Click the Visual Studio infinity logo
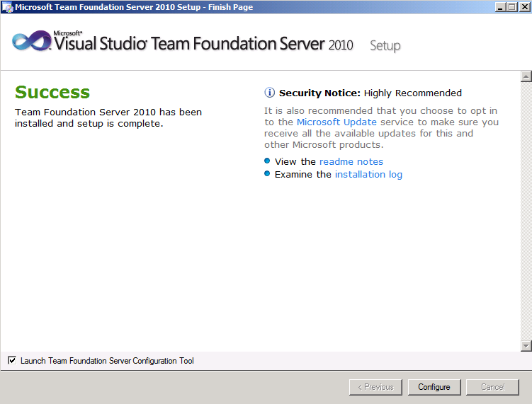532x404 pixels. (x=31, y=41)
